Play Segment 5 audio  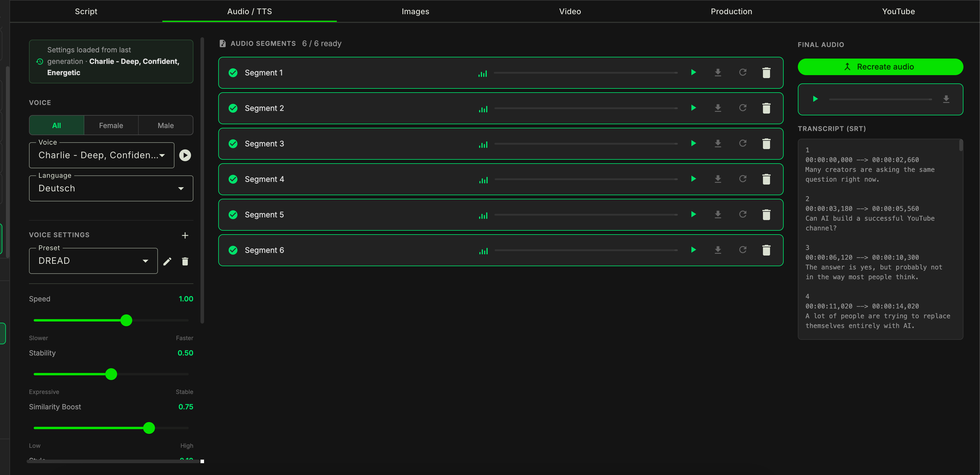(693, 215)
